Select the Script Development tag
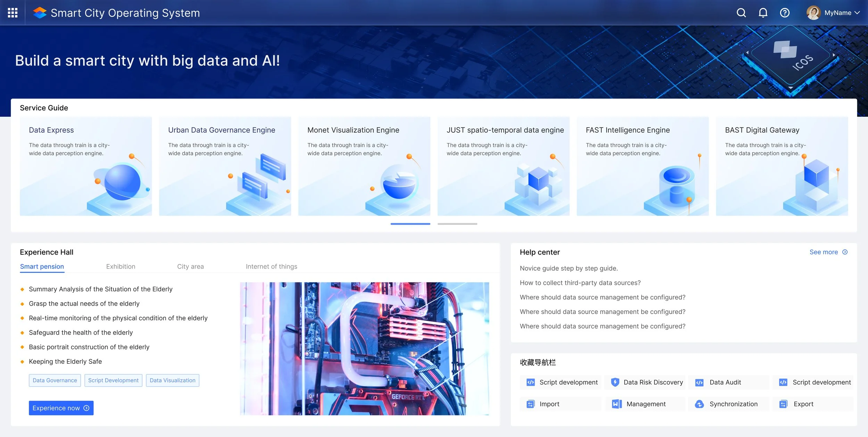The height and width of the screenshot is (437, 868). coord(113,380)
